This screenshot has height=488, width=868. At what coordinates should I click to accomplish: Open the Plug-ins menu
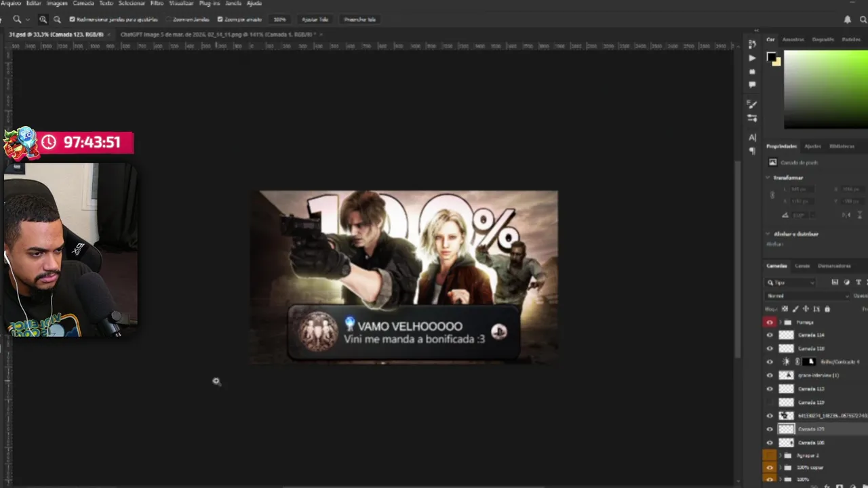point(209,3)
